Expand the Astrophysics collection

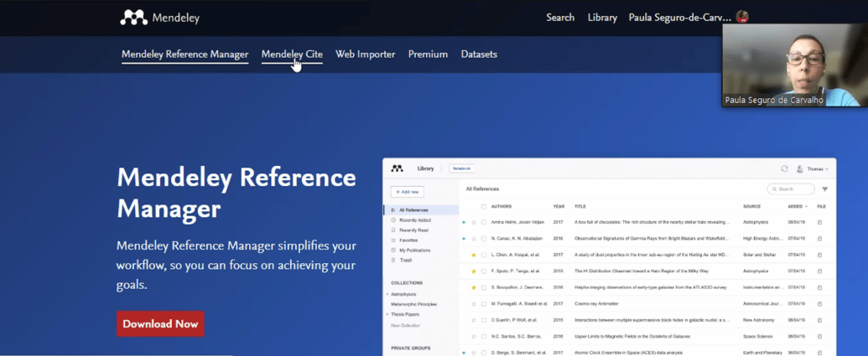pos(387,294)
